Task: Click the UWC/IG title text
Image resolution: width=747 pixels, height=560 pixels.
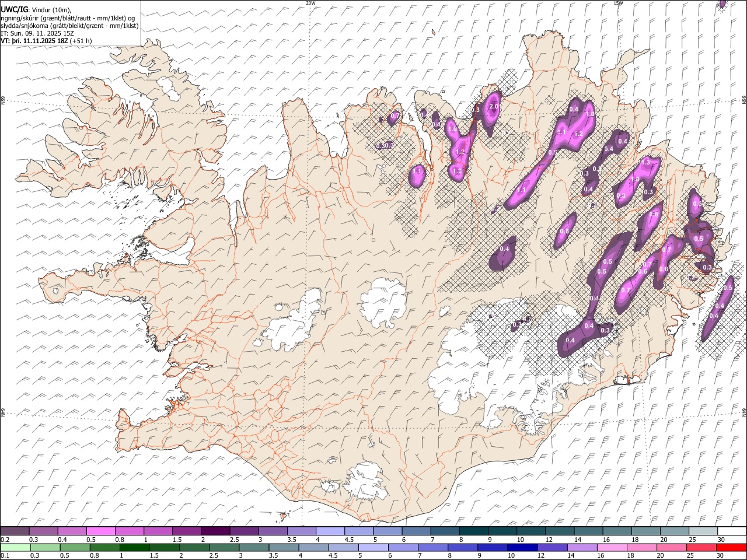Action: [13, 10]
